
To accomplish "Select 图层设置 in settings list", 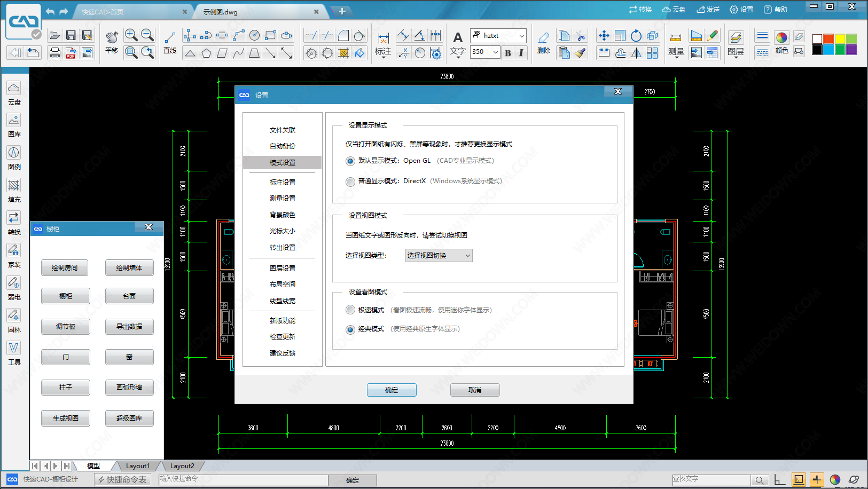I will click(283, 269).
